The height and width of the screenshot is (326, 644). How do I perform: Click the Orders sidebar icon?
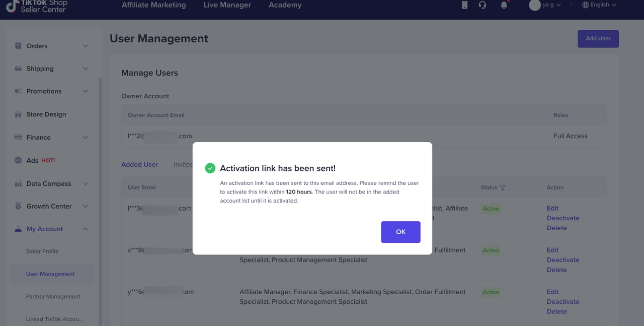[x=18, y=46]
